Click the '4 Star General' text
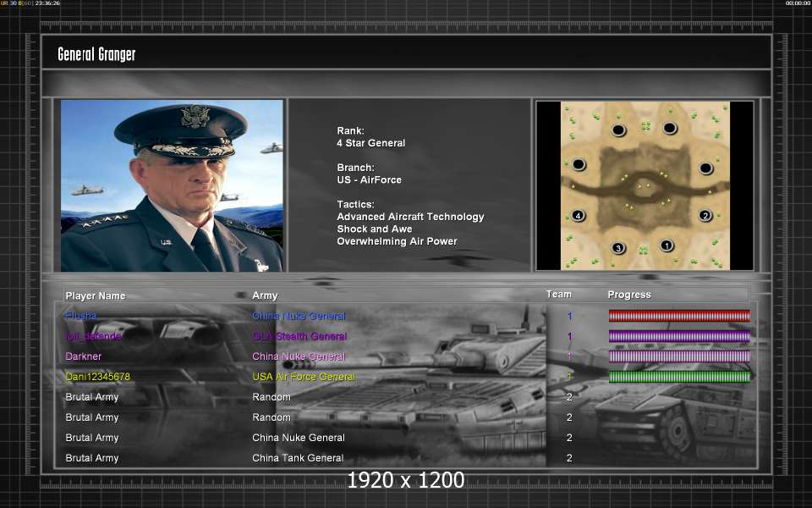The image size is (812, 508). (x=370, y=143)
